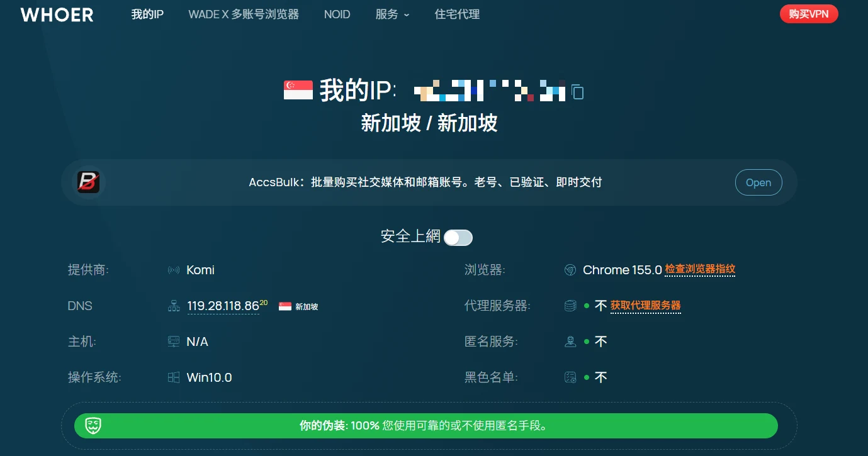This screenshot has width=868, height=456.
Task: Expand the 服务 dropdown menu
Action: pos(392,14)
